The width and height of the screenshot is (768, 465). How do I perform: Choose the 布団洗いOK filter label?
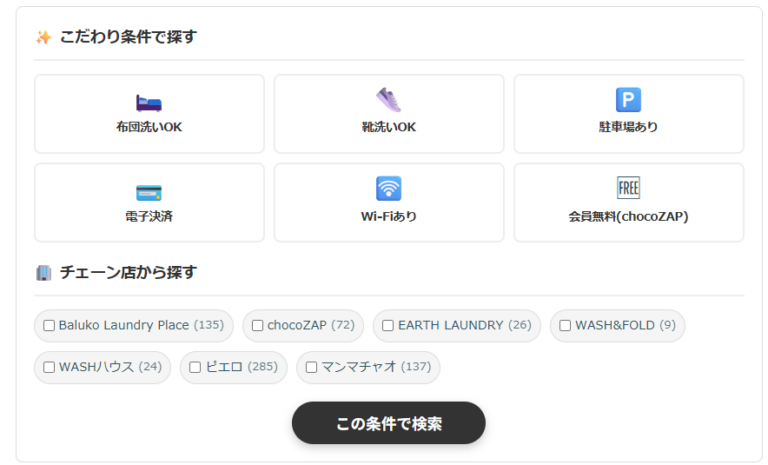(149, 127)
